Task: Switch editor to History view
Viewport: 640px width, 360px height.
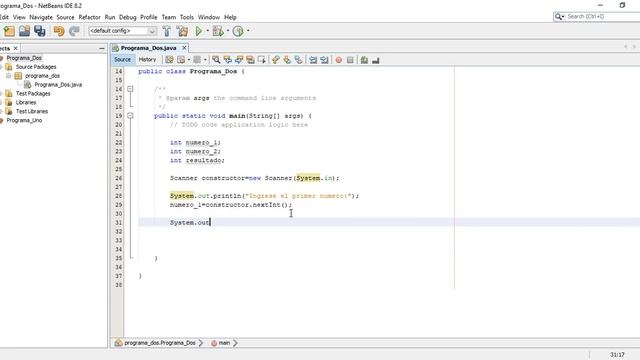Action: (147, 60)
